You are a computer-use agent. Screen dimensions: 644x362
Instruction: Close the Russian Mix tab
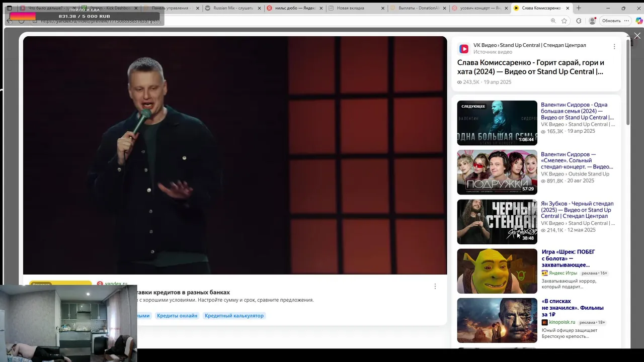point(260,8)
